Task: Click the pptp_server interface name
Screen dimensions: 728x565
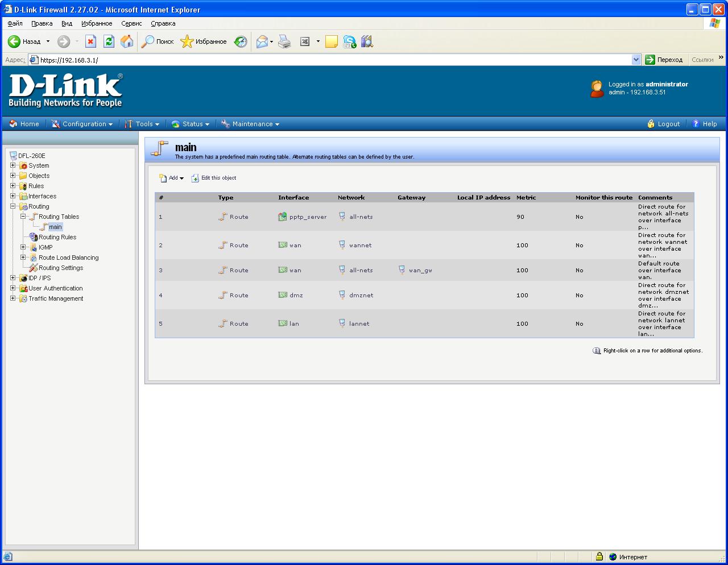Action: 308,217
